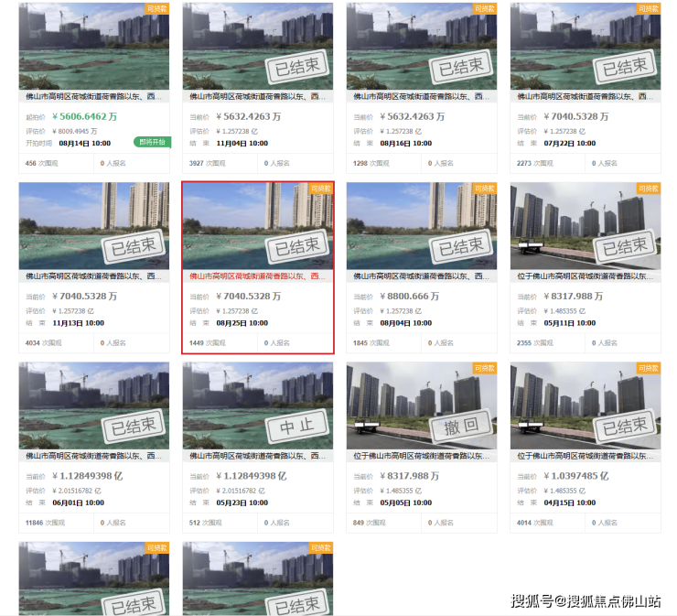Screen dimensions: 677x616
Task: Open thumbnail of listing ending 08月04日 10:00
Action: click(x=422, y=226)
